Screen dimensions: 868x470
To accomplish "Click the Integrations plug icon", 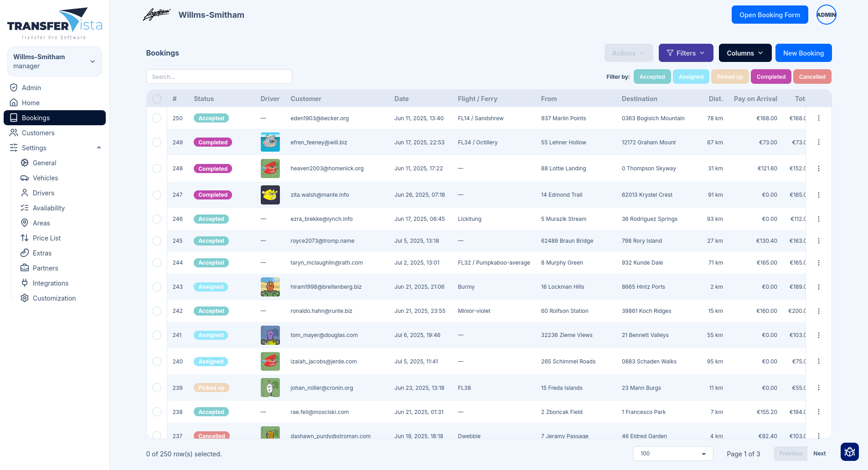I will coord(25,283).
